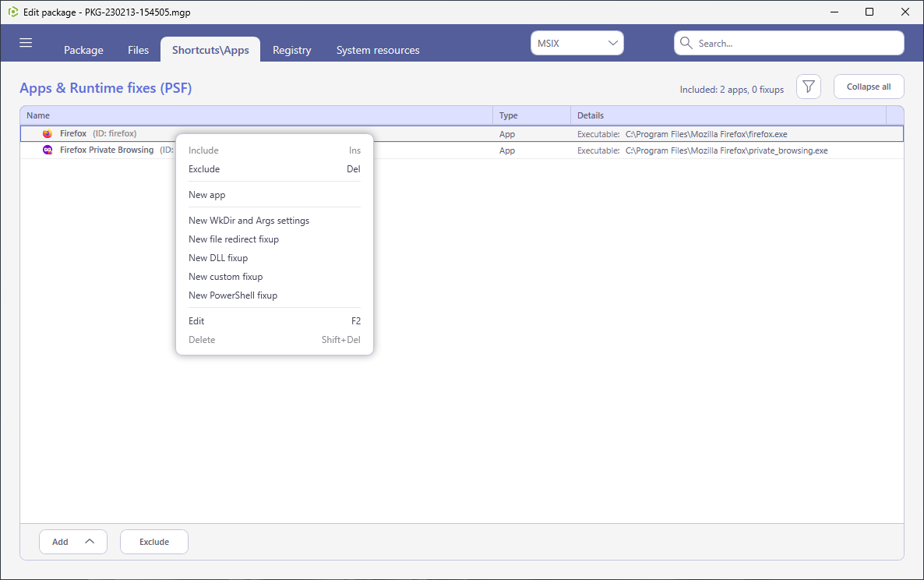Minimize the Edit package window
924x580 pixels.
tap(834, 12)
